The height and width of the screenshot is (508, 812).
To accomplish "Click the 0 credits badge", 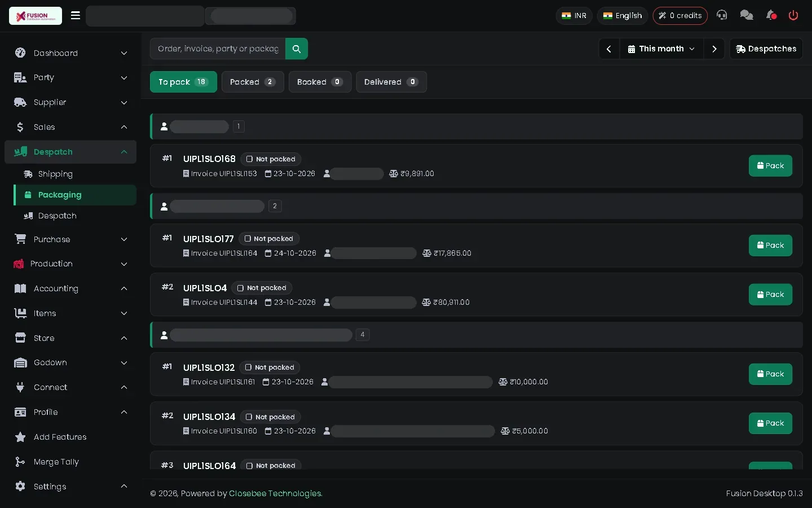I will (x=680, y=16).
